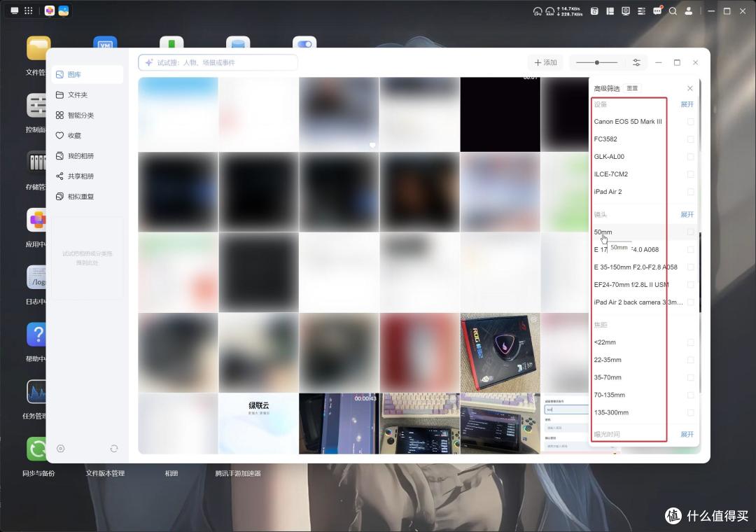Click the refresh icon in photo sidebar

click(114, 449)
